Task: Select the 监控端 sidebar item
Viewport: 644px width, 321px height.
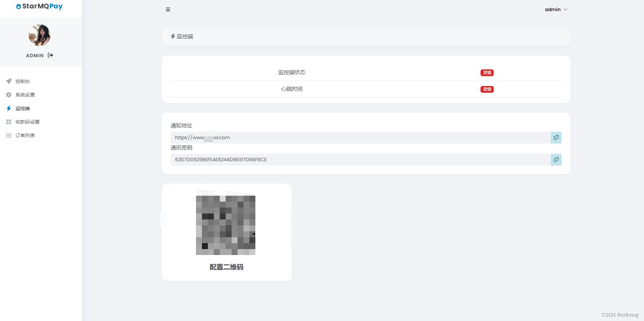Action: (x=23, y=109)
